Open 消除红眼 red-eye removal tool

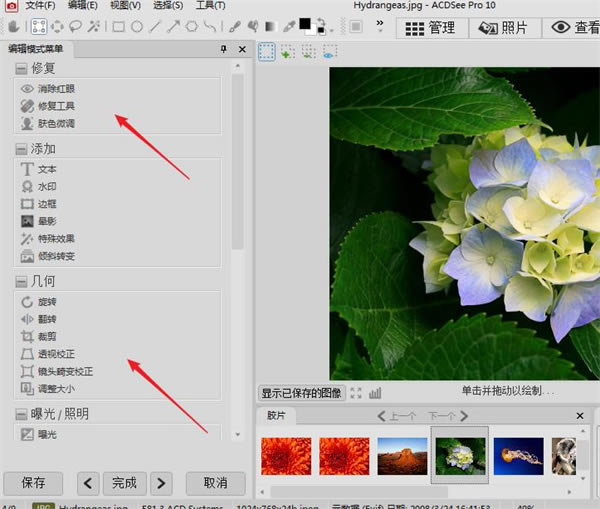pos(48,89)
